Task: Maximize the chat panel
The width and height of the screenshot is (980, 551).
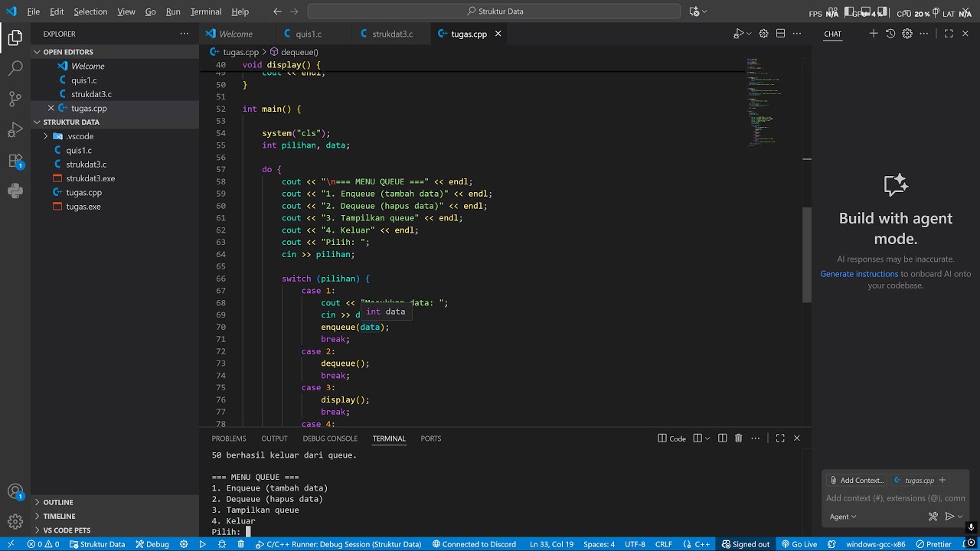Action: [x=949, y=34]
